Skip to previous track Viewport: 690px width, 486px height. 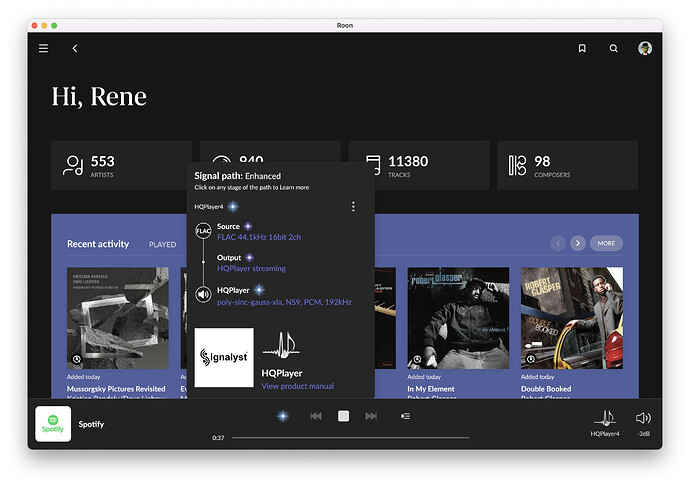pos(316,416)
